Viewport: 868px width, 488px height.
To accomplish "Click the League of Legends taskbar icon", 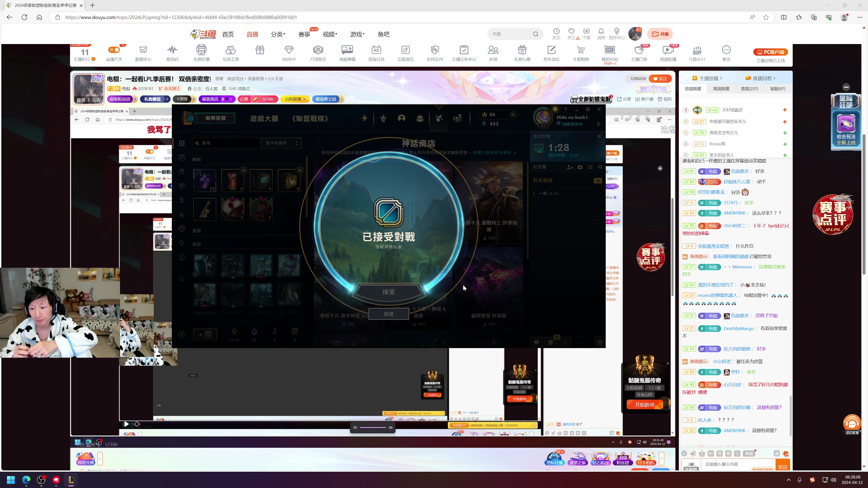I will coord(71,480).
